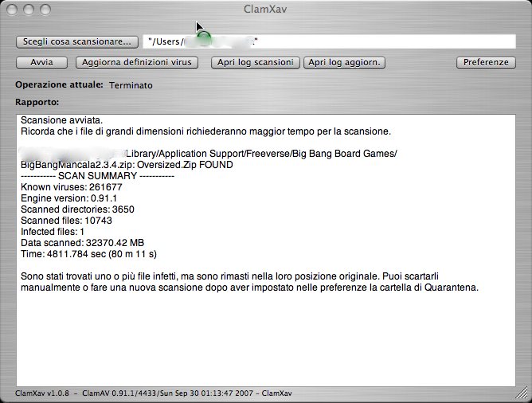Click the ClamXav window title
The height and width of the screenshot is (403, 532).
point(265,10)
